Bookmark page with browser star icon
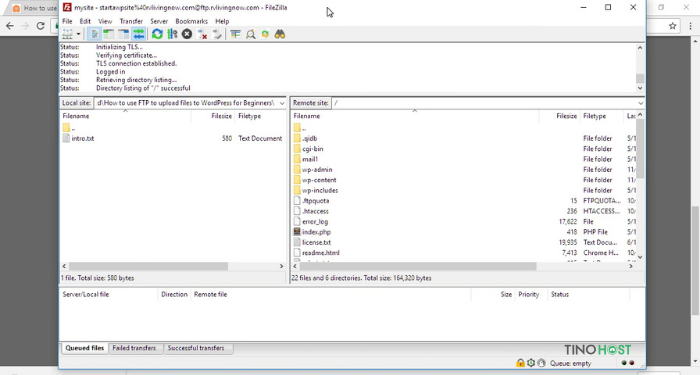The height and width of the screenshot is (375, 700). coord(672,26)
